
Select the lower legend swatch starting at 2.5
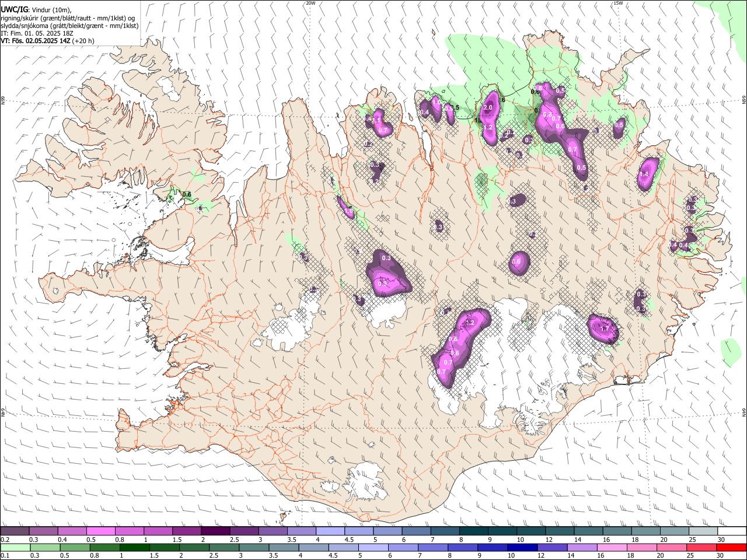click(x=224, y=547)
